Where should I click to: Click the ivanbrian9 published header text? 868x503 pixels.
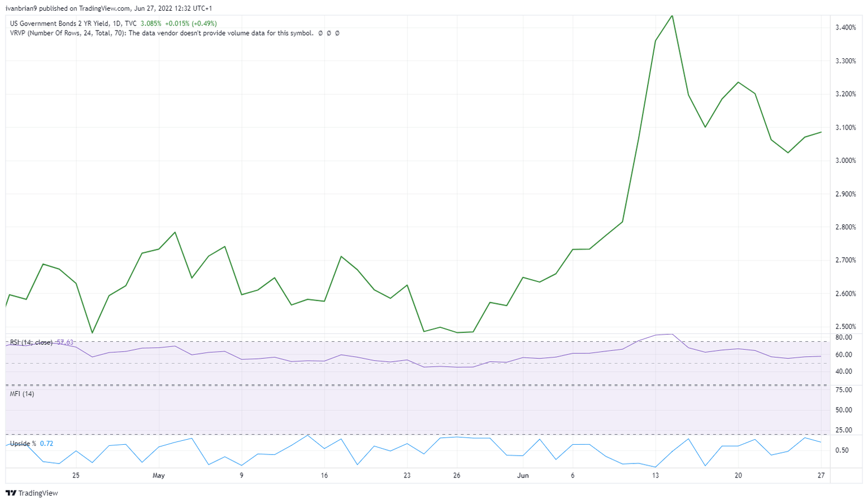[x=108, y=8]
